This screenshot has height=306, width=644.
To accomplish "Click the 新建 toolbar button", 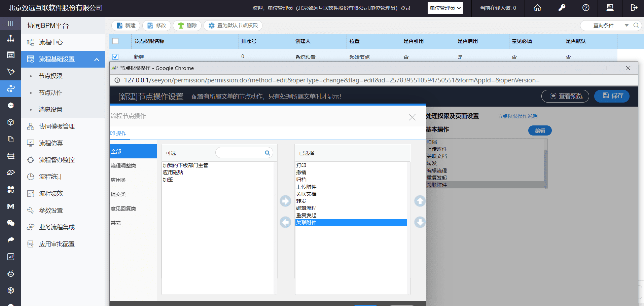I will pos(126,26).
